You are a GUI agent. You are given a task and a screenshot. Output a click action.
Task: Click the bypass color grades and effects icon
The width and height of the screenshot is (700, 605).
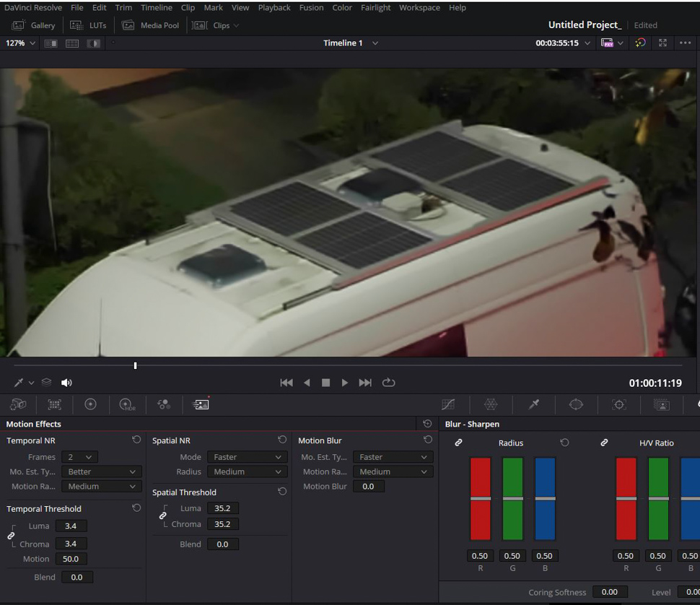pos(640,43)
